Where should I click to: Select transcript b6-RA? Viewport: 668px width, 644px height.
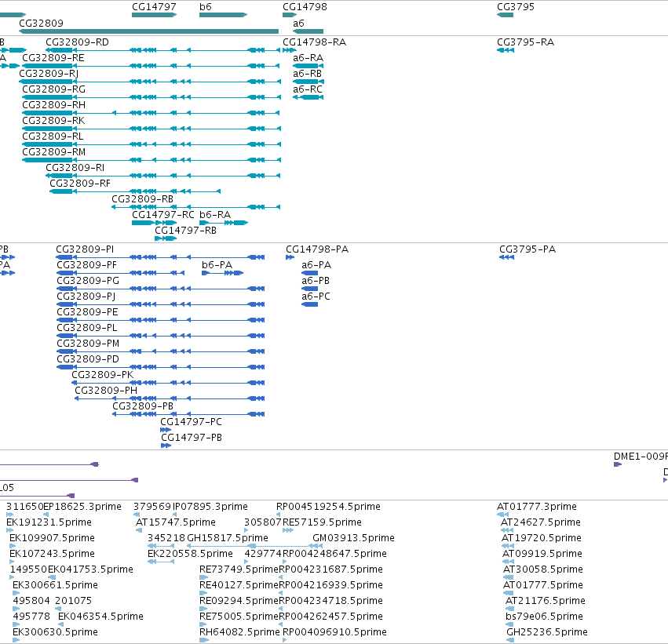pos(215,215)
